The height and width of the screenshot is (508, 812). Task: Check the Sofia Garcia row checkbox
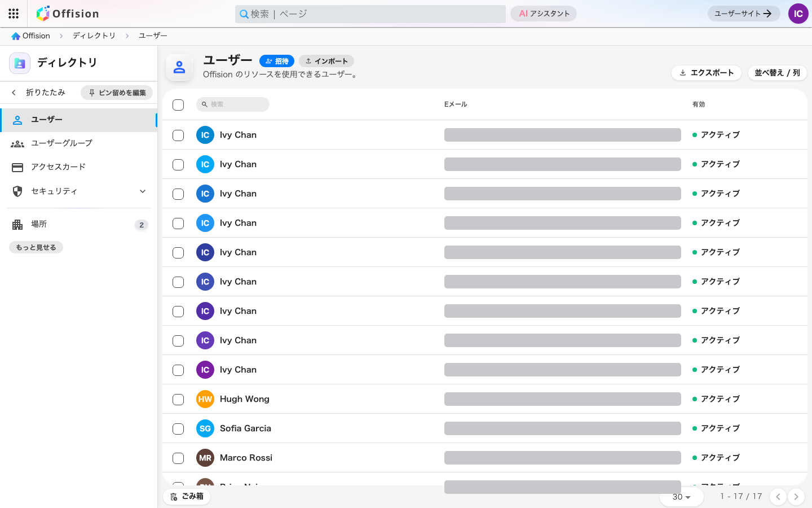178,429
